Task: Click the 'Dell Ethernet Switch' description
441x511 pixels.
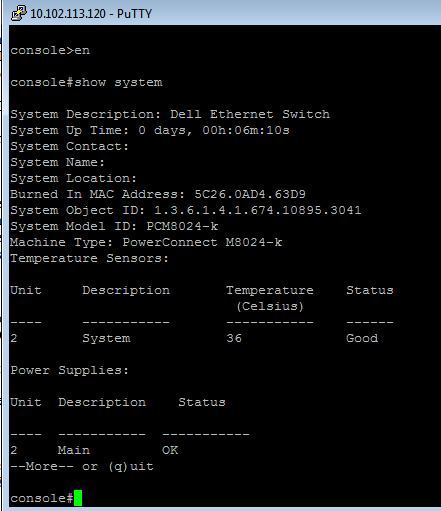Action: [x=250, y=114]
